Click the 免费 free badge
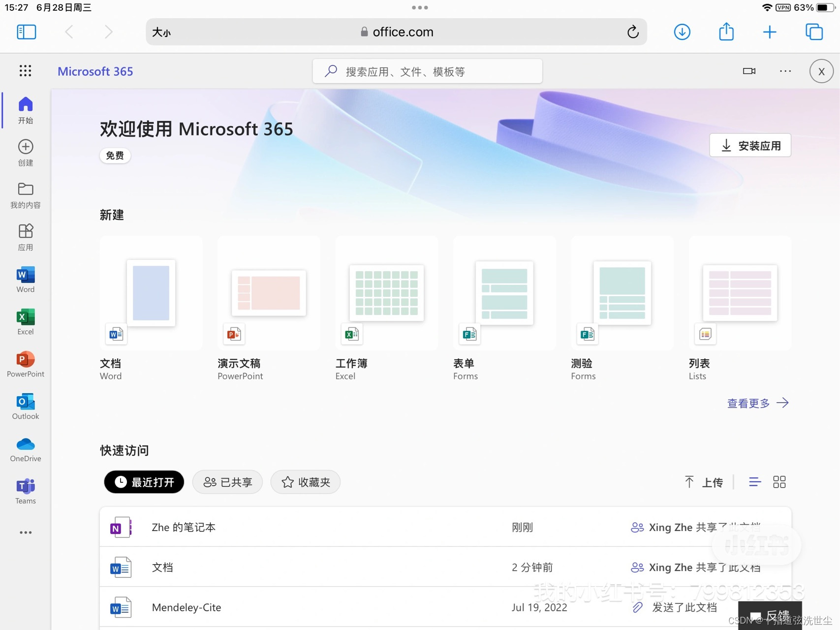The height and width of the screenshot is (630, 840). tap(115, 156)
